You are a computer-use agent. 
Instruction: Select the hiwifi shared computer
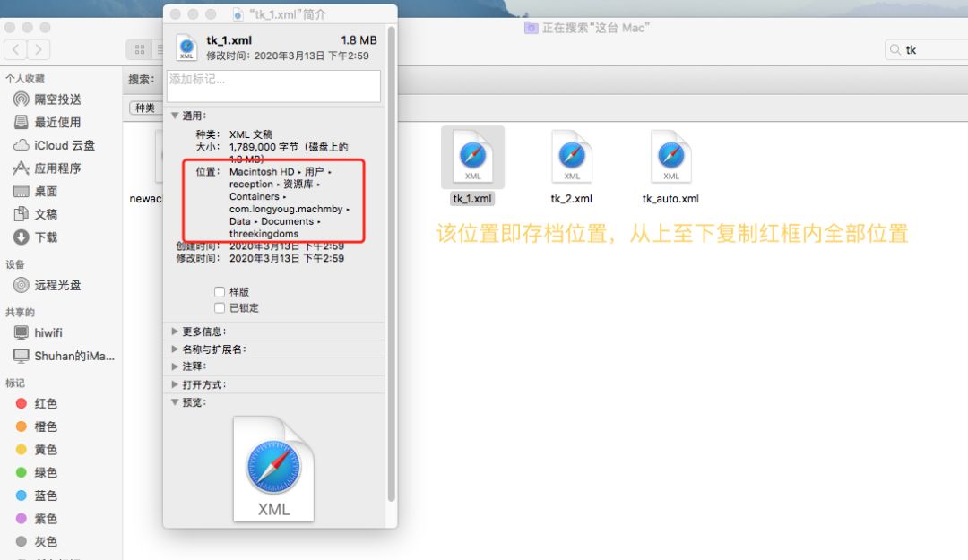(39, 332)
